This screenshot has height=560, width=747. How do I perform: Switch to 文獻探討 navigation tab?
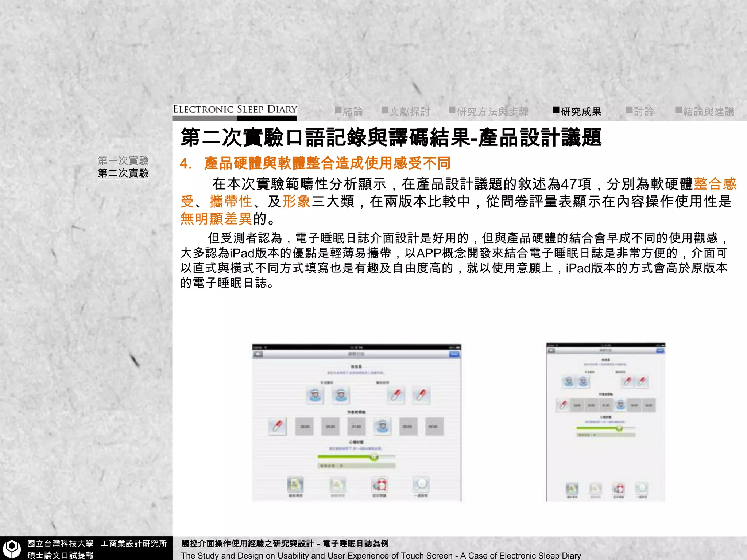pos(409,112)
